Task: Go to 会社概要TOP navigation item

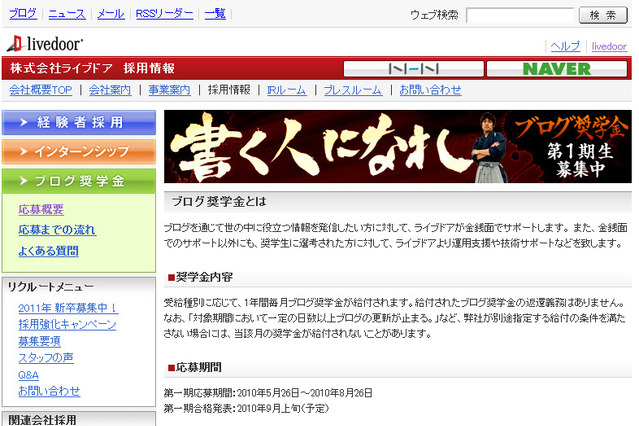Action: 41,90
